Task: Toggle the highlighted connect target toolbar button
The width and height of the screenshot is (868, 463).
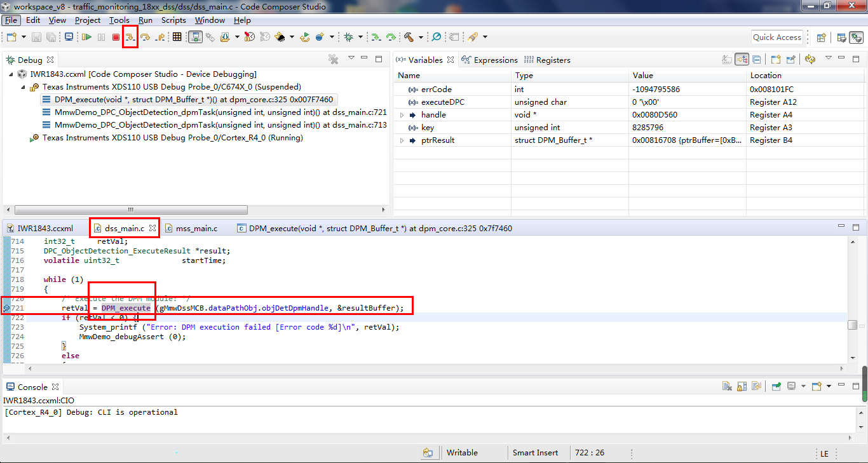Action: [x=195, y=37]
